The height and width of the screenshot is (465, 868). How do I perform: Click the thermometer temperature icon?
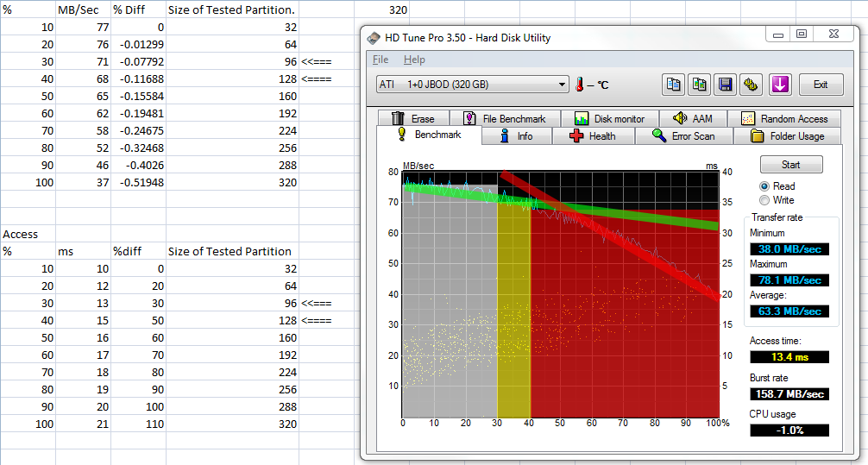580,85
